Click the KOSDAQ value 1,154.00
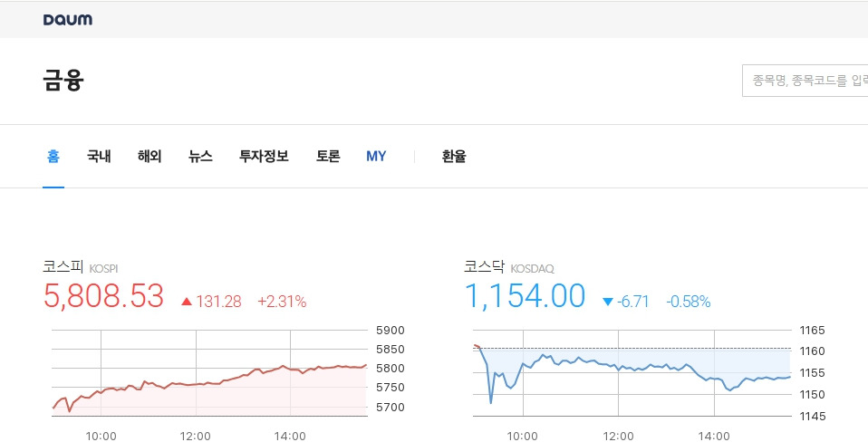The image size is (868, 442). pyautogui.click(x=525, y=295)
